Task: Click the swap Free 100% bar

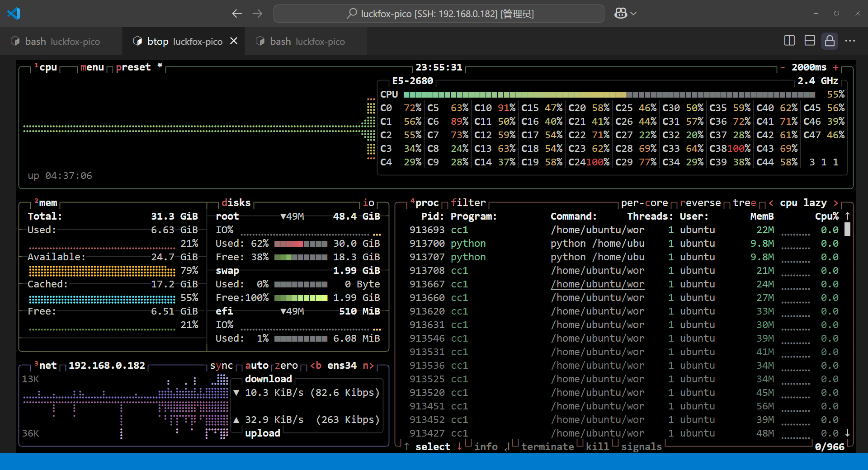Action: point(301,298)
